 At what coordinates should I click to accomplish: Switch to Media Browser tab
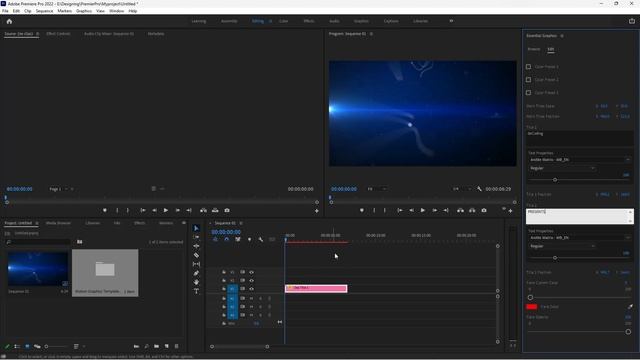click(x=58, y=223)
